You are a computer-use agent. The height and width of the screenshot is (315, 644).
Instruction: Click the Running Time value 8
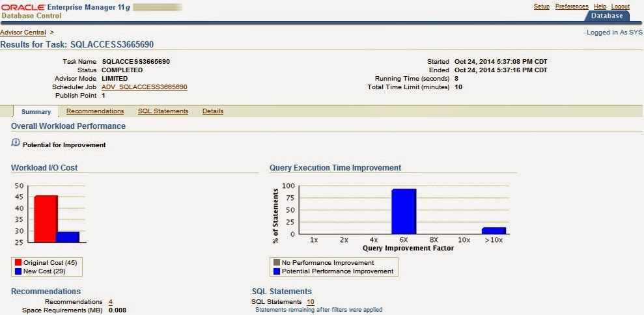456,79
